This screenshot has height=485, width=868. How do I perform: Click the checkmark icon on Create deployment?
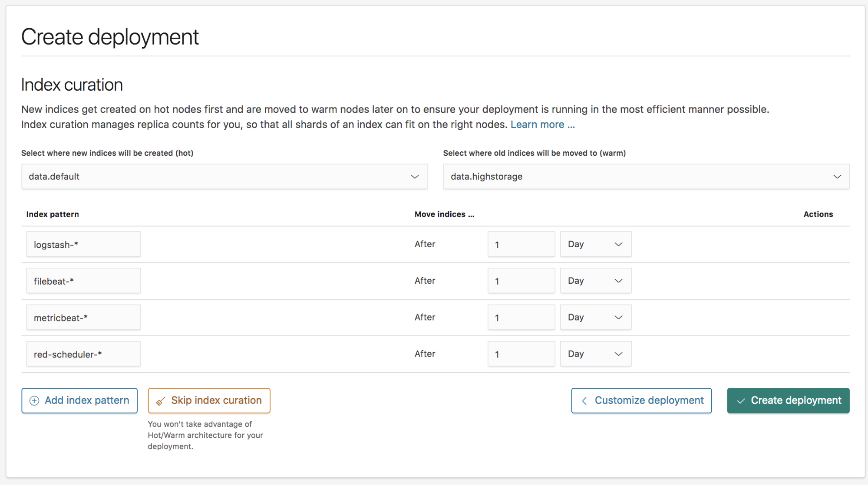click(x=741, y=401)
